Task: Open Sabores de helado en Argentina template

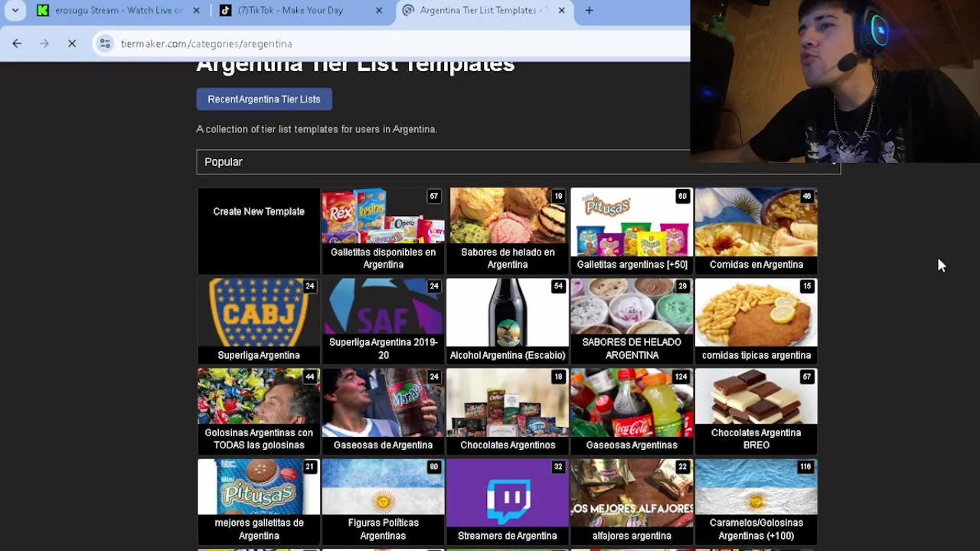Action: pyautogui.click(x=508, y=230)
